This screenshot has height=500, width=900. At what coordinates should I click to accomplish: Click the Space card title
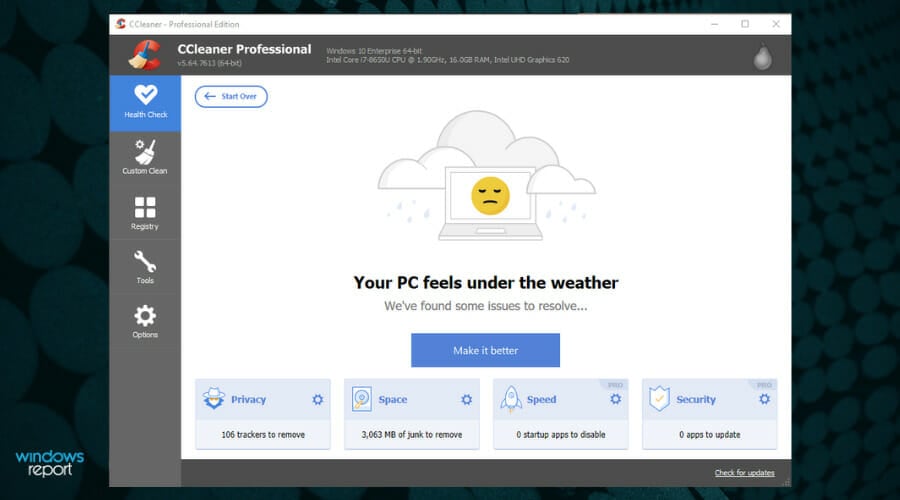393,400
